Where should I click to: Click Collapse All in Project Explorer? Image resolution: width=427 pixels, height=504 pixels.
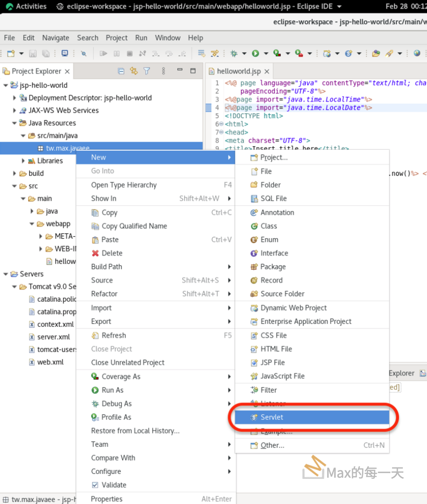point(121,71)
